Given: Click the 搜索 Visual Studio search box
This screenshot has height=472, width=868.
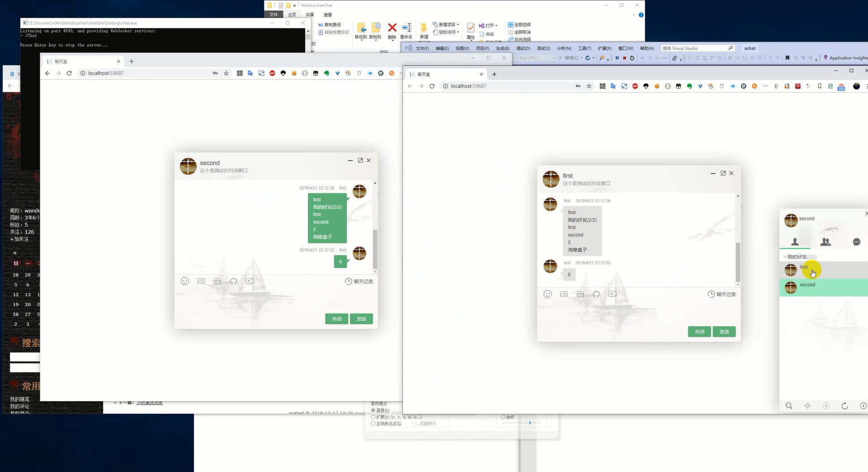Looking at the screenshot, I should tap(698, 48).
